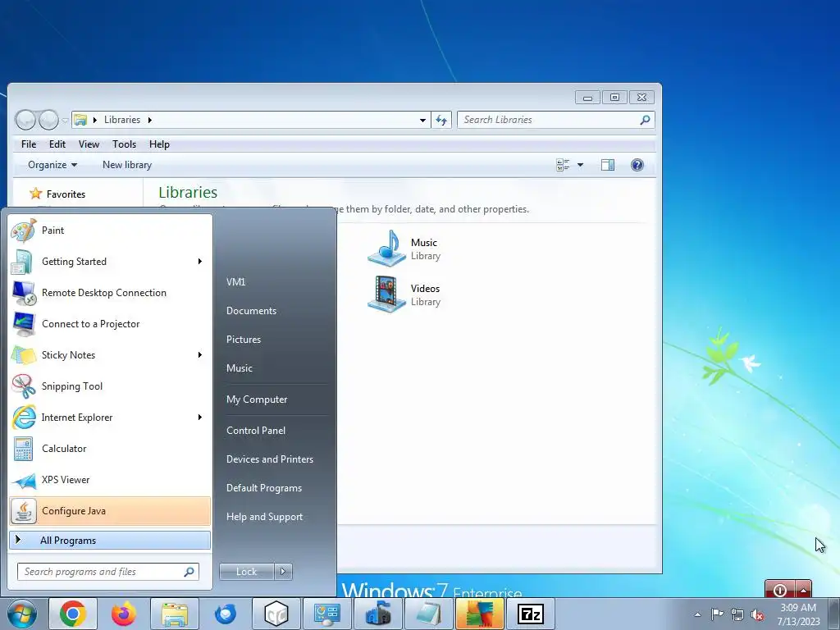Screen dimensions: 840x630
Task: Click New library button
Action: (x=127, y=165)
